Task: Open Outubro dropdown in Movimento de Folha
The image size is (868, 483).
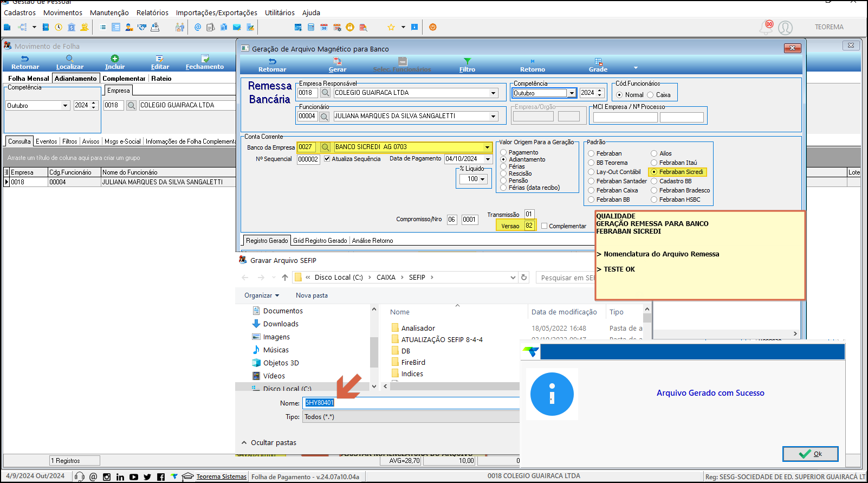Action: pyautogui.click(x=65, y=106)
